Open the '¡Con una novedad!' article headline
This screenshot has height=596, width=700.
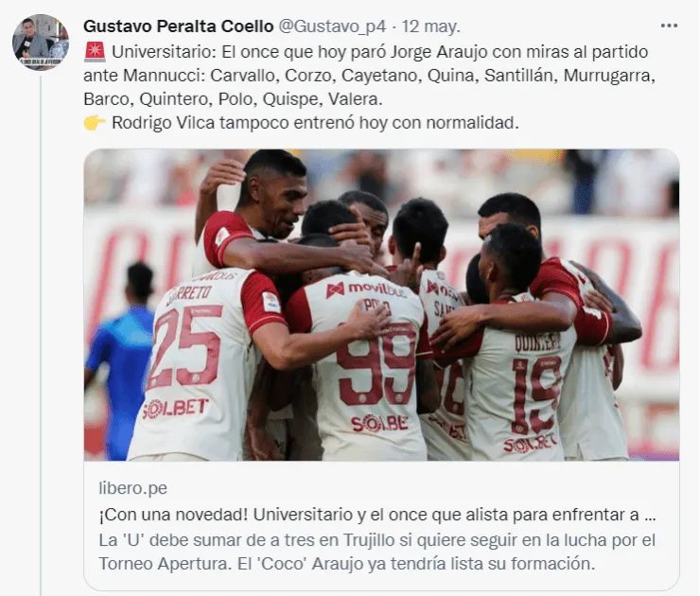pyautogui.click(x=377, y=515)
